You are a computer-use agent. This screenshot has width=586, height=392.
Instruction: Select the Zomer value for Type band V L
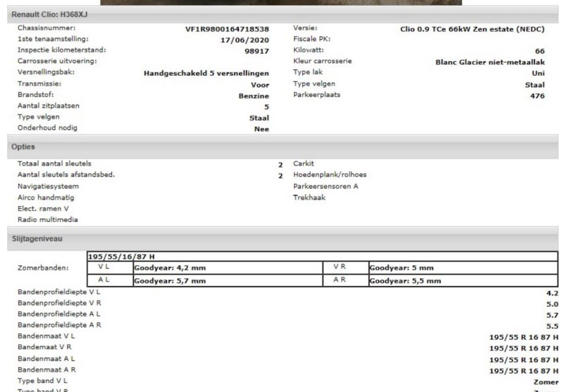click(546, 382)
